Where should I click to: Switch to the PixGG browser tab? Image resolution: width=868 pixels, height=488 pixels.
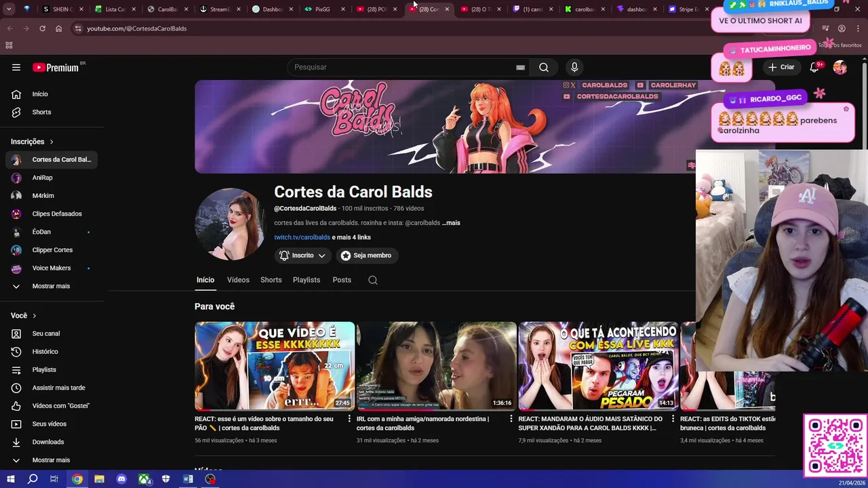(x=325, y=9)
